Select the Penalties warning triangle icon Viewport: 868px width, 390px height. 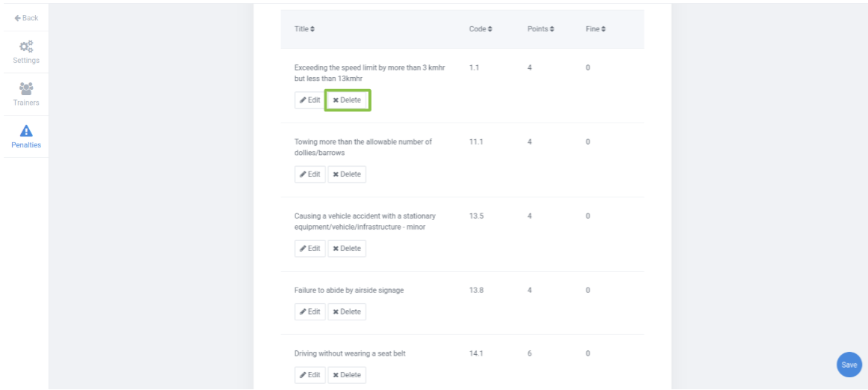pyautogui.click(x=26, y=131)
